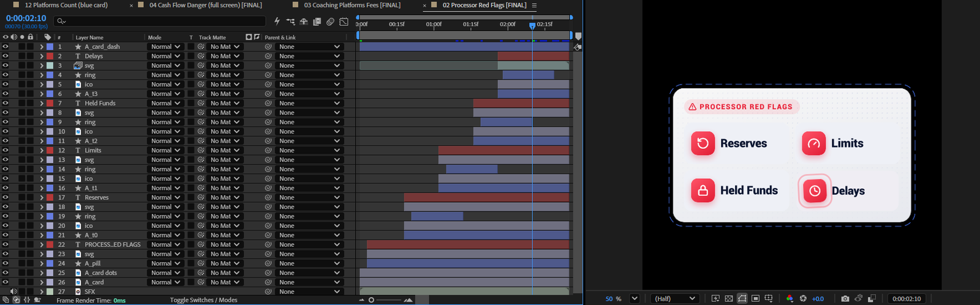Toggle visibility of Reserves layer

[6, 197]
